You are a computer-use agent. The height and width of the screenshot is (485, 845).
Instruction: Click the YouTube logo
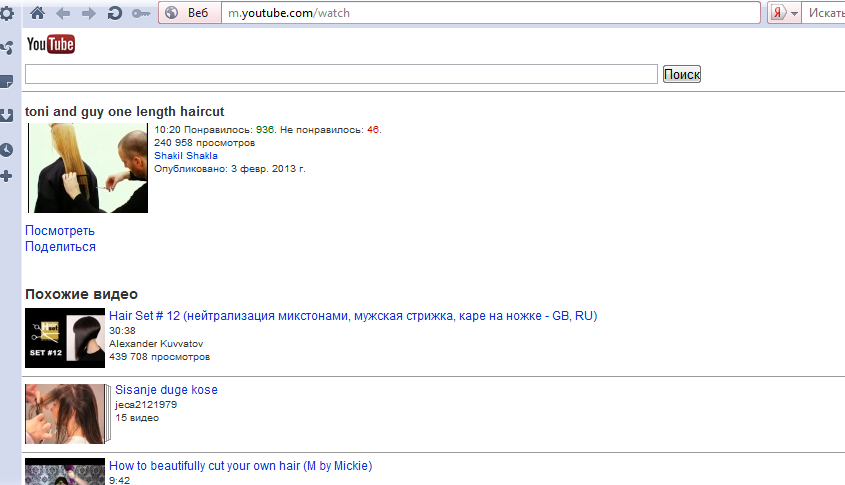coord(51,44)
